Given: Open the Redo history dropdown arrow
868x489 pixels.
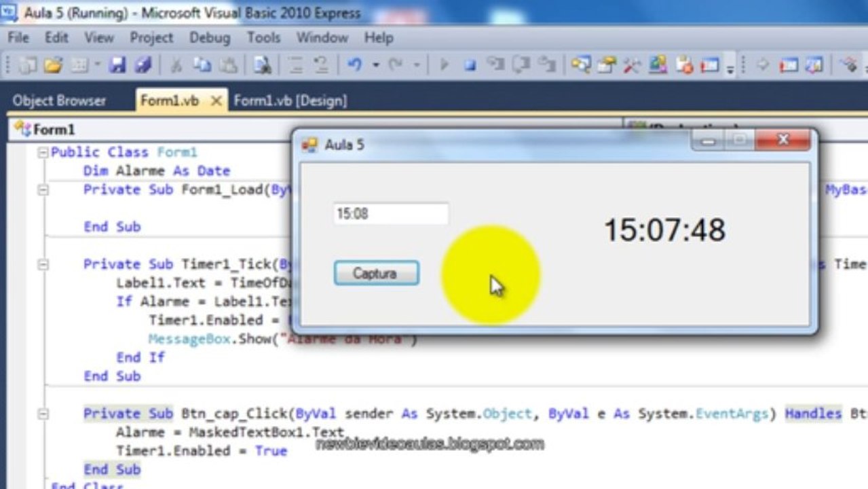Looking at the screenshot, I should [416, 65].
